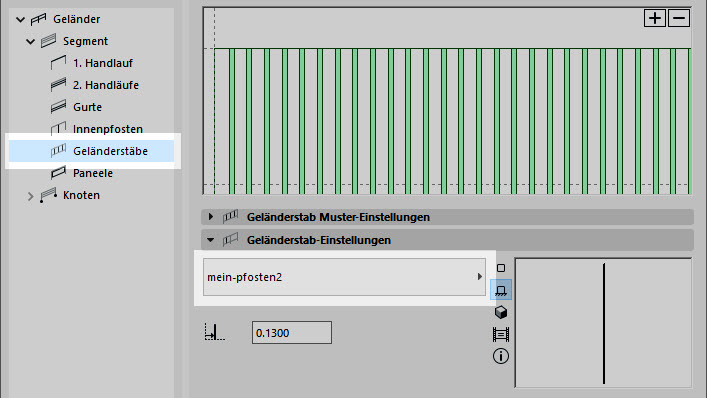Collapse the Geländer tree node
The height and width of the screenshot is (398, 707).
20,19
